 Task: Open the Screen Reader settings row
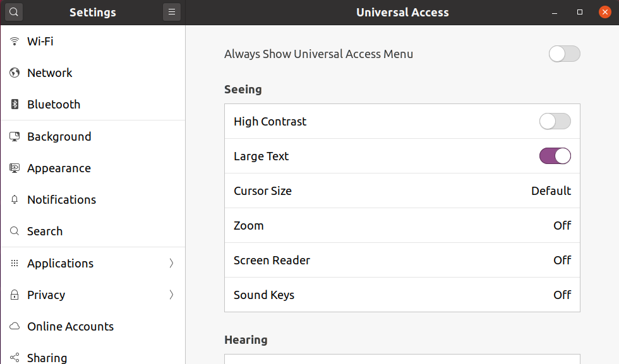(402, 260)
